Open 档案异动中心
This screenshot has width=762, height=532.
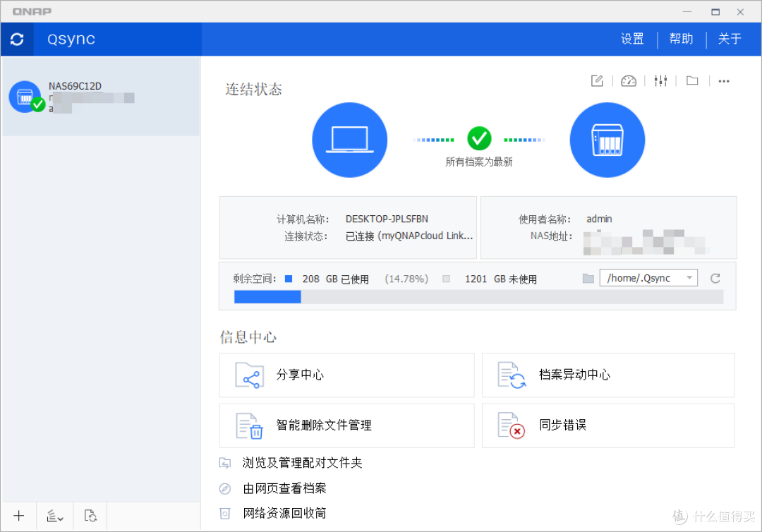(608, 375)
